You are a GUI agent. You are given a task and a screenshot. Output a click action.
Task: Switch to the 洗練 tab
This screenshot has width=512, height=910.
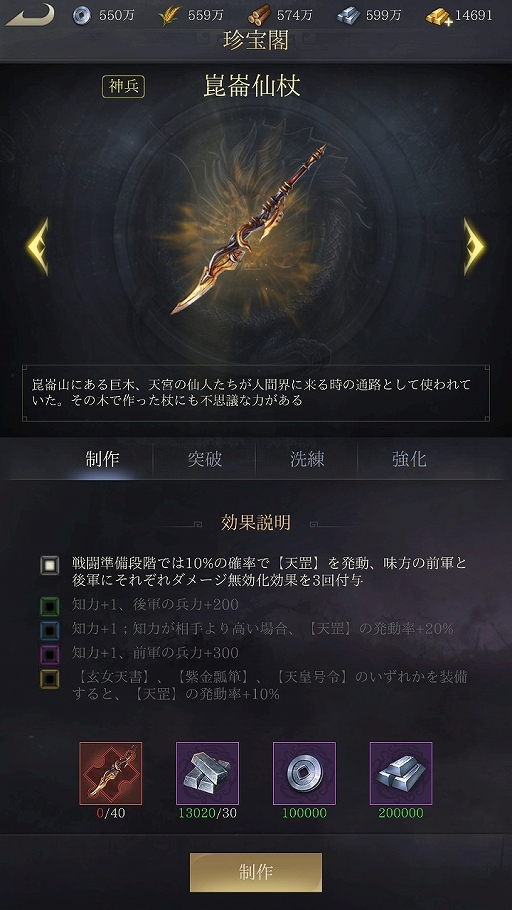[307, 459]
